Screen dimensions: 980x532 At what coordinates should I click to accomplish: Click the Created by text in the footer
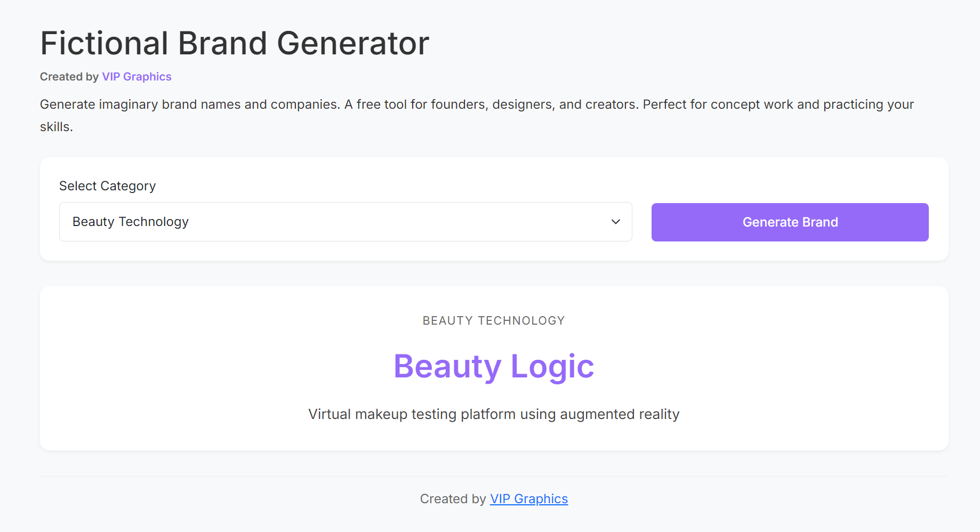click(x=453, y=498)
